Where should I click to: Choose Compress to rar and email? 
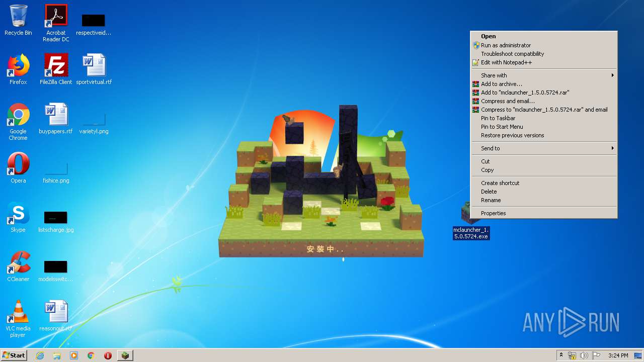pyautogui.click(x=543, y=110)
